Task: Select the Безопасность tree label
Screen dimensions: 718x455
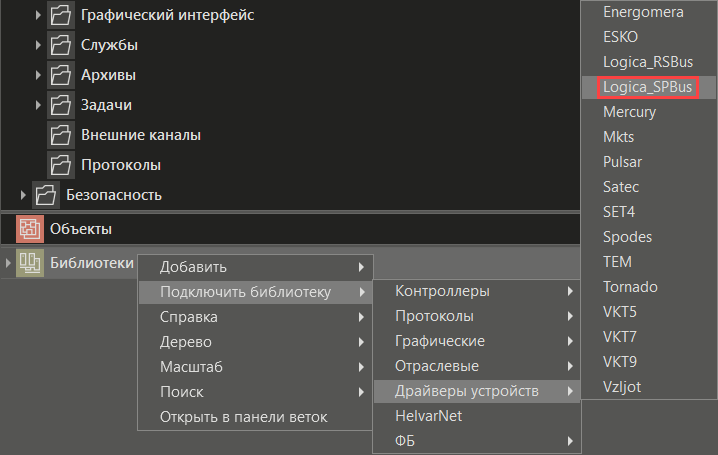Action: (x=114, y=195)
